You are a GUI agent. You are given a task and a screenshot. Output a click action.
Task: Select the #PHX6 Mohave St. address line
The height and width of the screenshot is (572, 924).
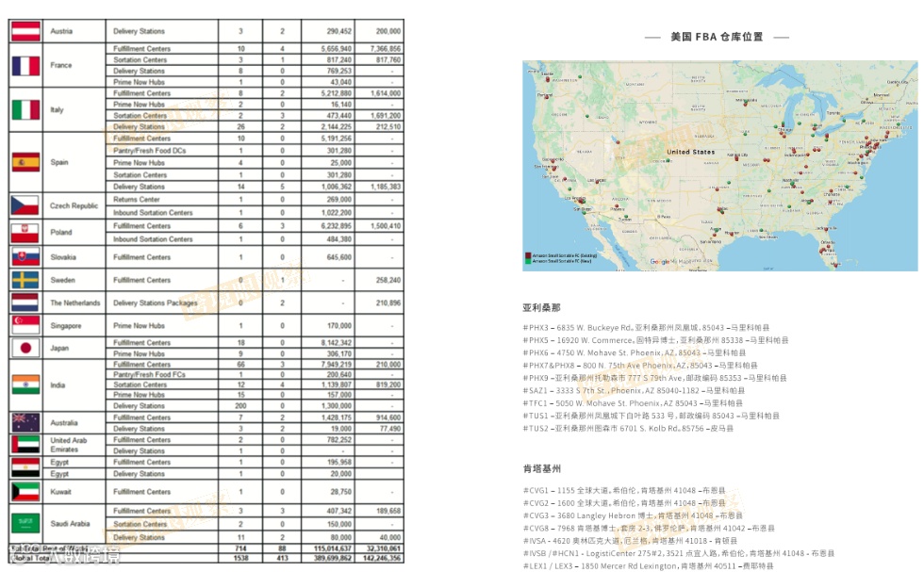click(x=634, y=352)
